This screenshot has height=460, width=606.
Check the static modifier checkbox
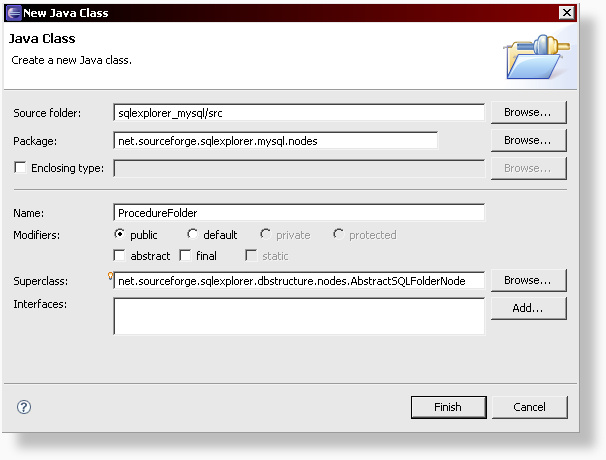[251, 256]
